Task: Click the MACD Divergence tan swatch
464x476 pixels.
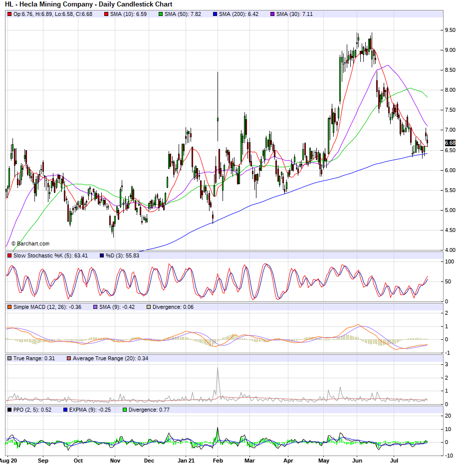Action: click(x=149, y=307)
